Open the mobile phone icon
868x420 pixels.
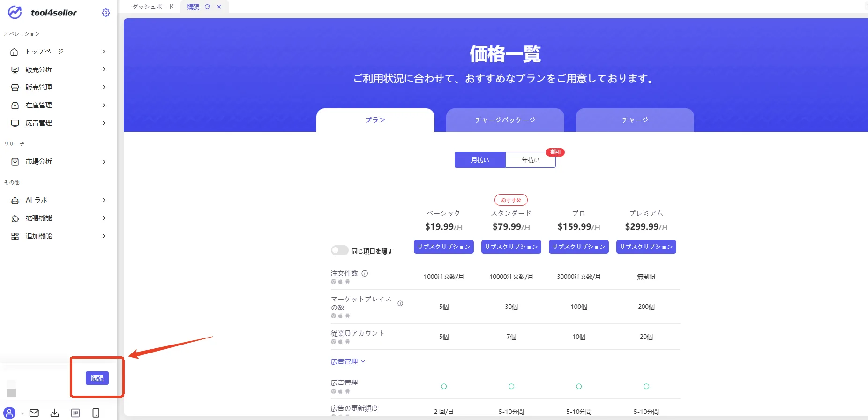point(96,413)
